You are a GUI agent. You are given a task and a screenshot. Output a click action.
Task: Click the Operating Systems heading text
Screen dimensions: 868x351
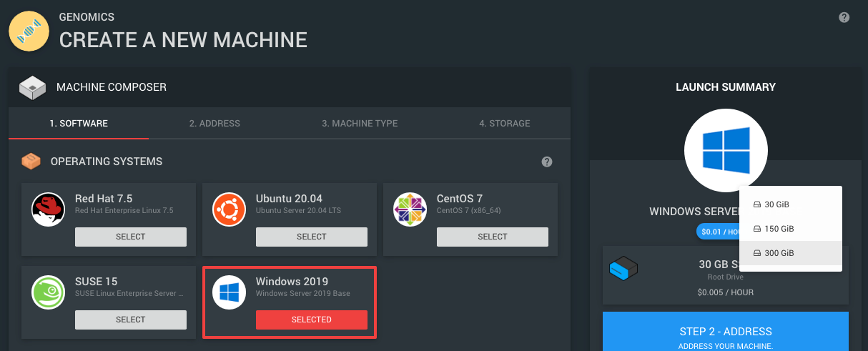click(107, 162)
